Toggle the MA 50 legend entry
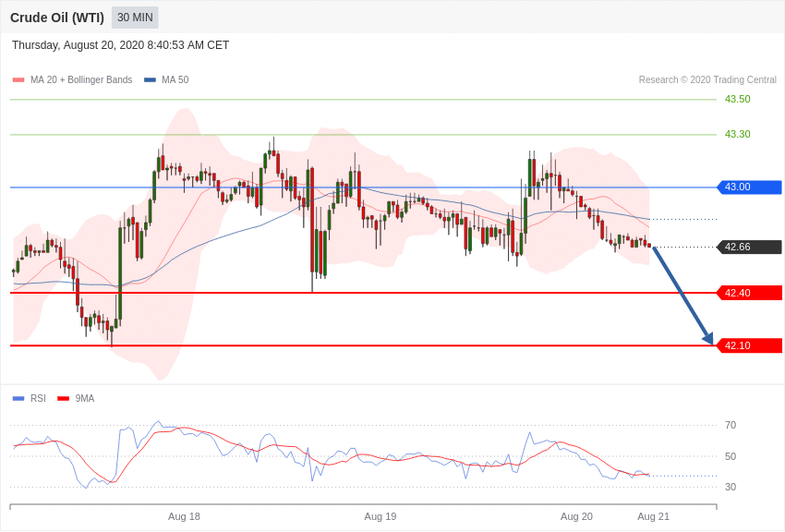Viewport: 785px width, 532px height. click(x=166, y=80)
